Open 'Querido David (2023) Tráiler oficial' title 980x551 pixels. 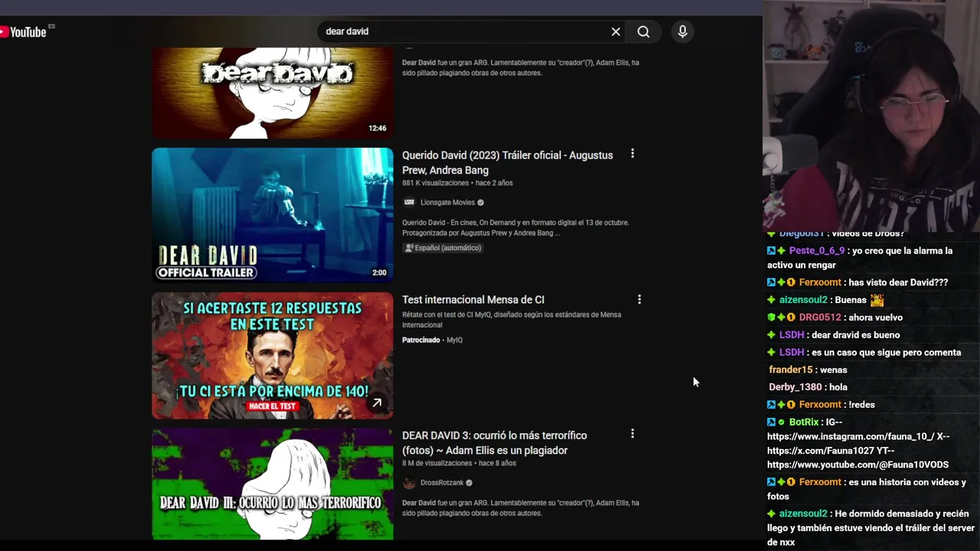508,162
